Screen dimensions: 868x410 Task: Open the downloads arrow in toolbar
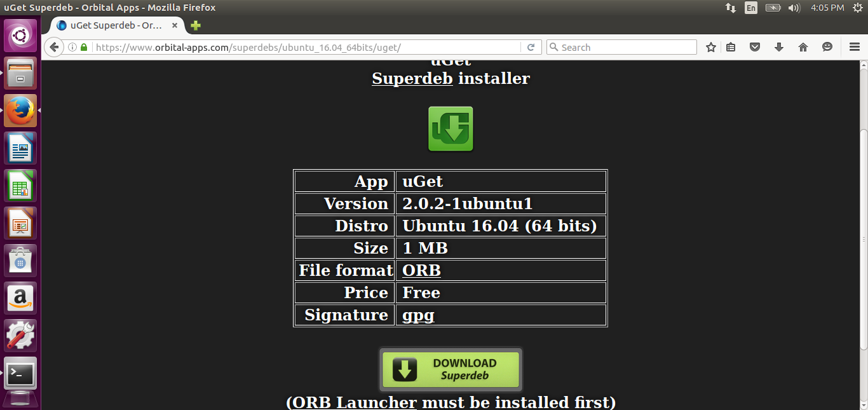point(779,47)
